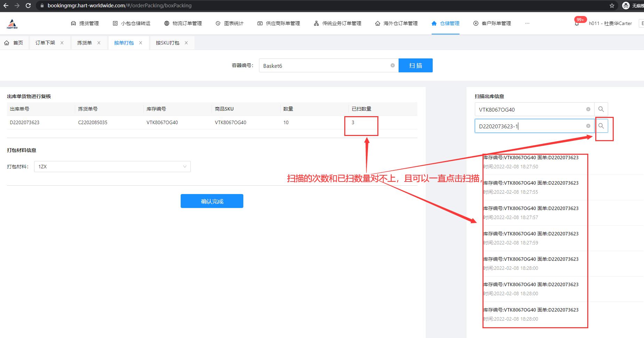644x338 pixels.
Task: Click the 确认完成 button
Action: point(212,201)
